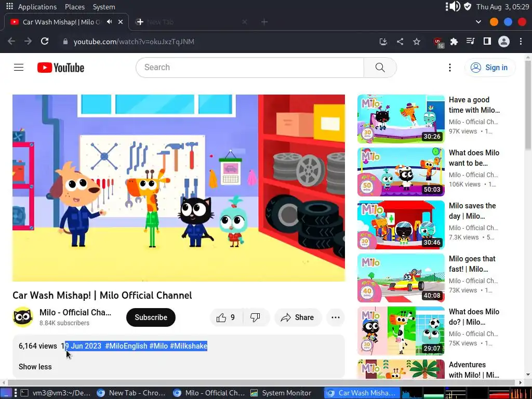This screenshot has height=399, width=532.
Task: Open the YouTube guide hamburger menu
Action: pos(19,68)
